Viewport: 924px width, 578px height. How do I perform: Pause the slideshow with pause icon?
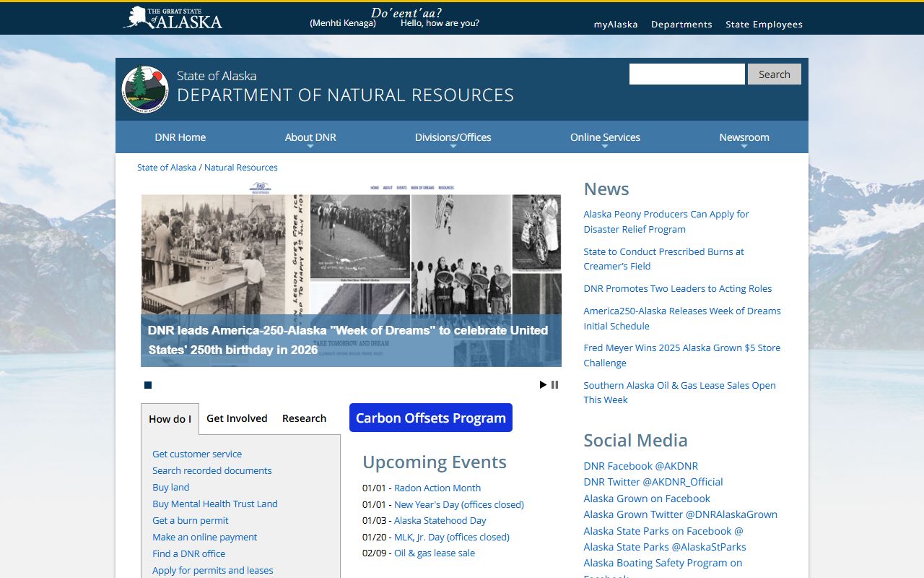point(554,385)
